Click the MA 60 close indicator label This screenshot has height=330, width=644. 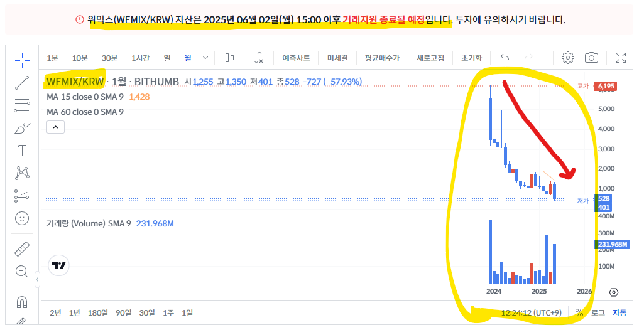pyautogui.click(x=85, y=112)
